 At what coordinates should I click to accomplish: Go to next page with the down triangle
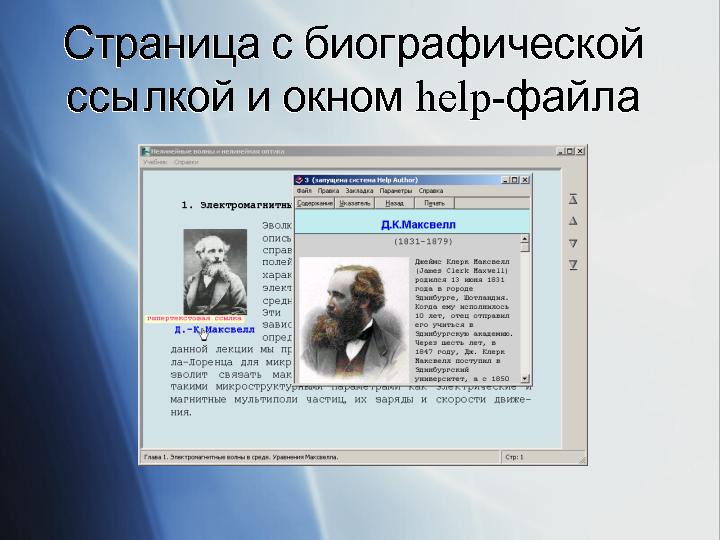573,243
